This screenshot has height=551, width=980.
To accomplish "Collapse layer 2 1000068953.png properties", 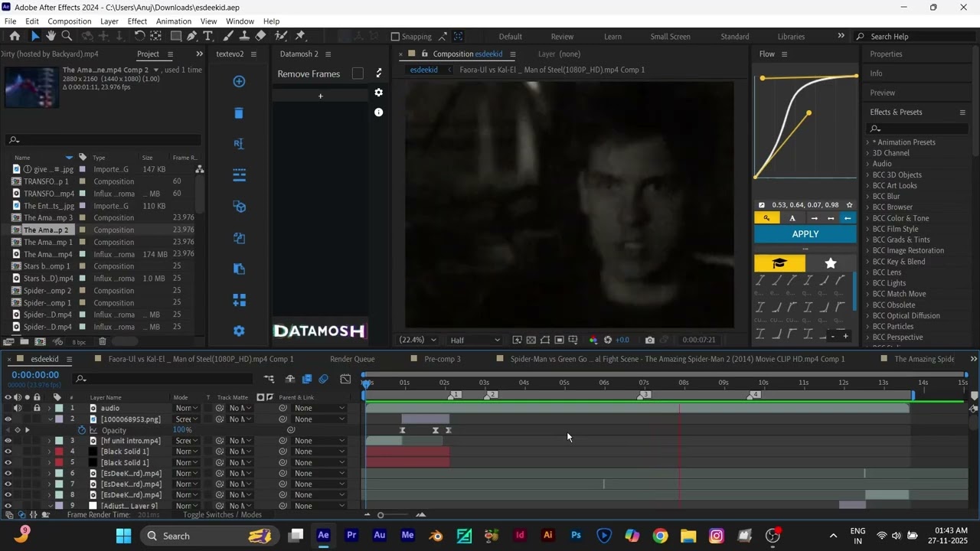I will pos(50,419).
